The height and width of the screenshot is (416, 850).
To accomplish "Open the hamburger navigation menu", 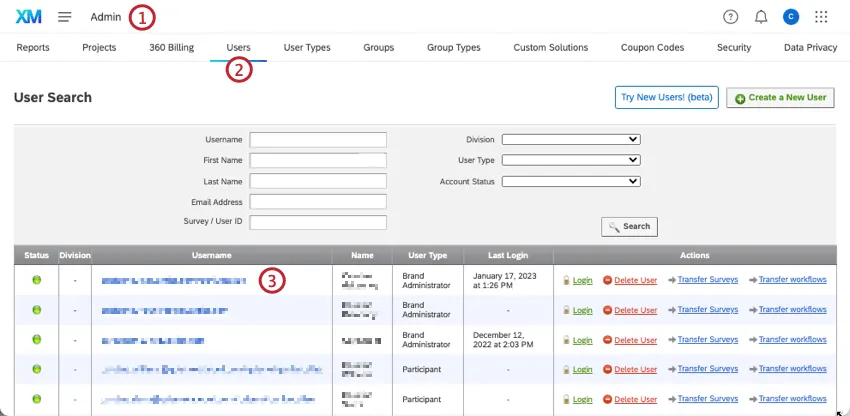I will [x=65, y=17].
